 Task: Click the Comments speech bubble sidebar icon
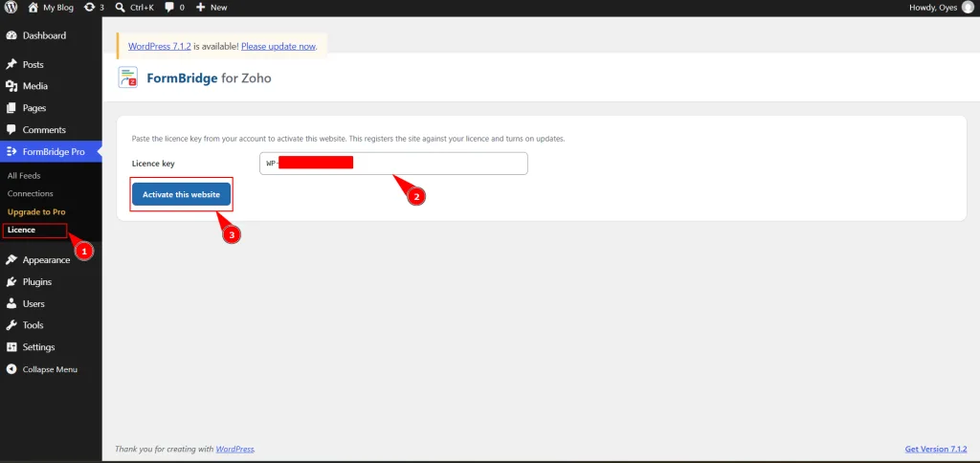11,130
